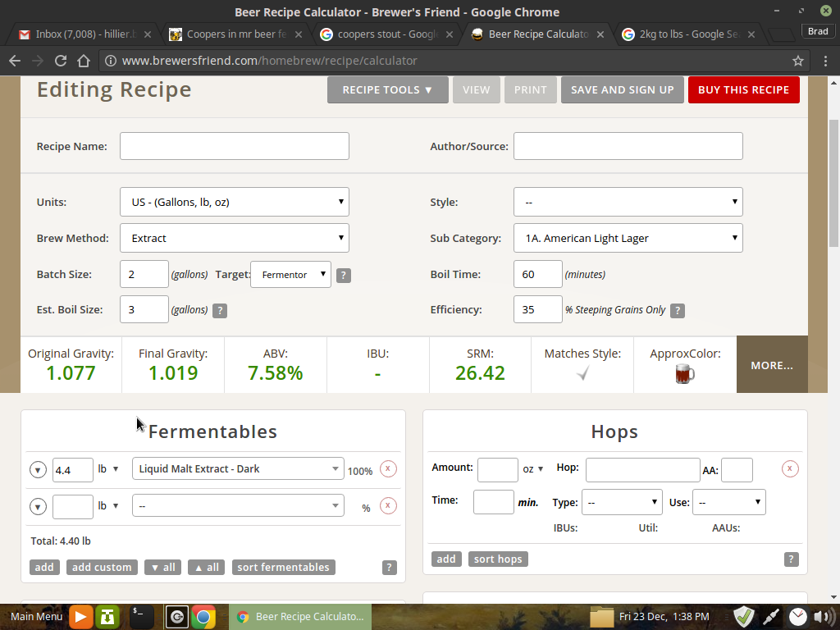
Task: Close the Inbox Gmail tab
Action: click(148, 34)
